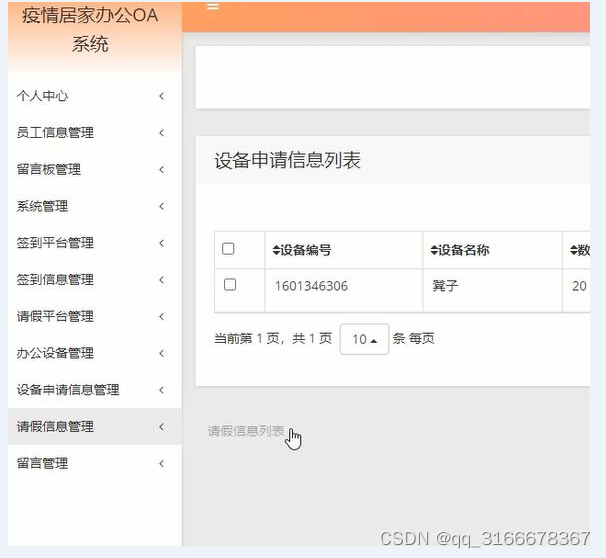Expand chevron next to 留言管理
The height and width of the screenshot is (558, 606).
coord(162,463)
